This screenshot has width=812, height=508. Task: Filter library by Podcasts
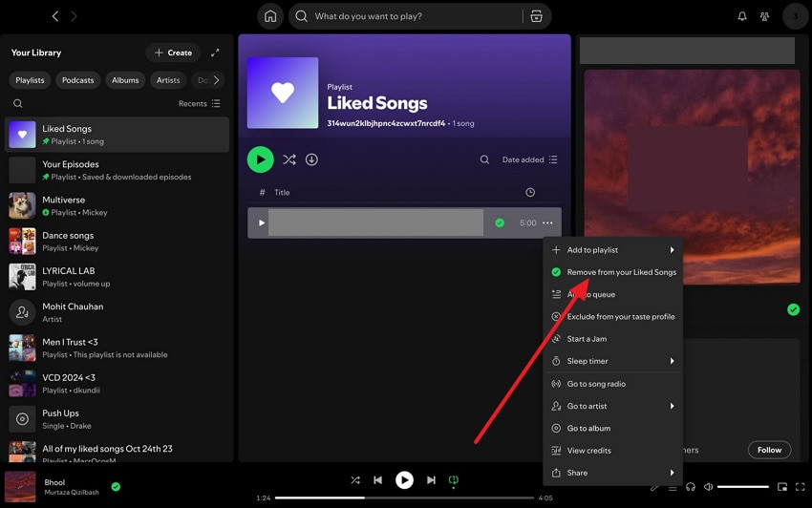pyautogui.click(x=78, y=80)
